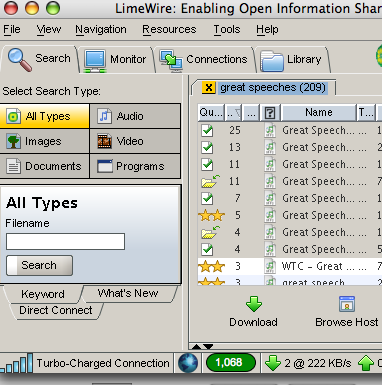This screenshot has height=385, width=382.
Task: Click the checkmark on row with 25
Action: [x=207, y=130]
